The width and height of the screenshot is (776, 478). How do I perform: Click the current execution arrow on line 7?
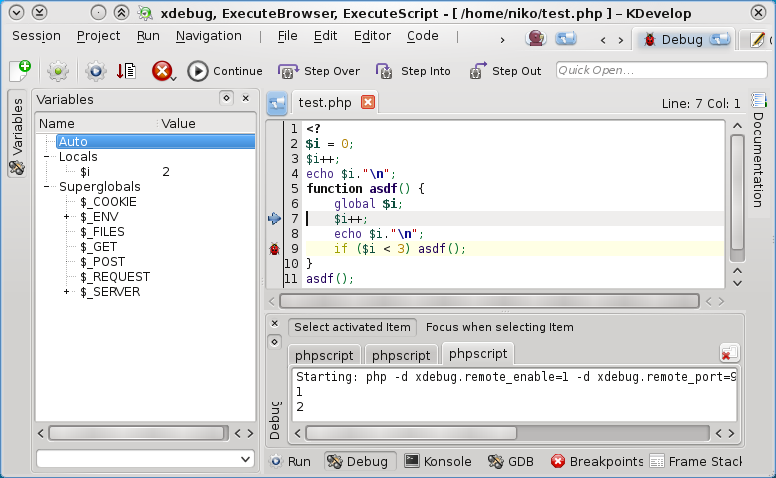click(x=274, y=219)
